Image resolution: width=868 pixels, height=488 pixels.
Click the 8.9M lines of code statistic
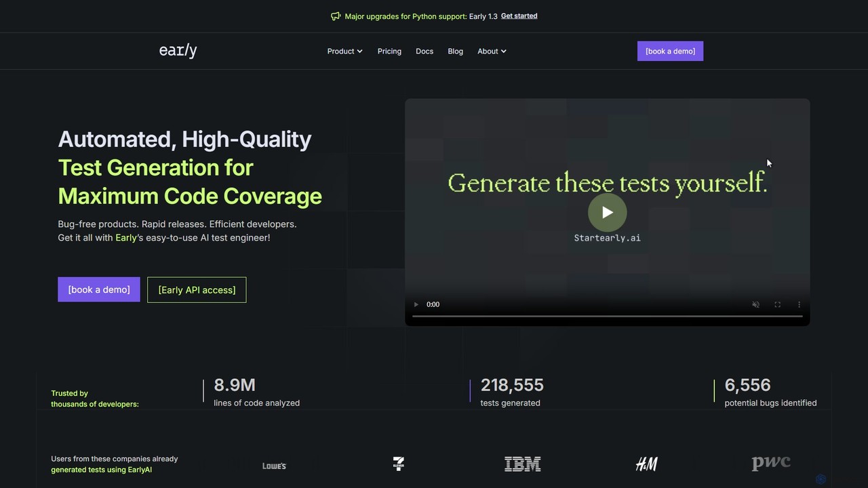pyautogui.click(x=256, y=392)
